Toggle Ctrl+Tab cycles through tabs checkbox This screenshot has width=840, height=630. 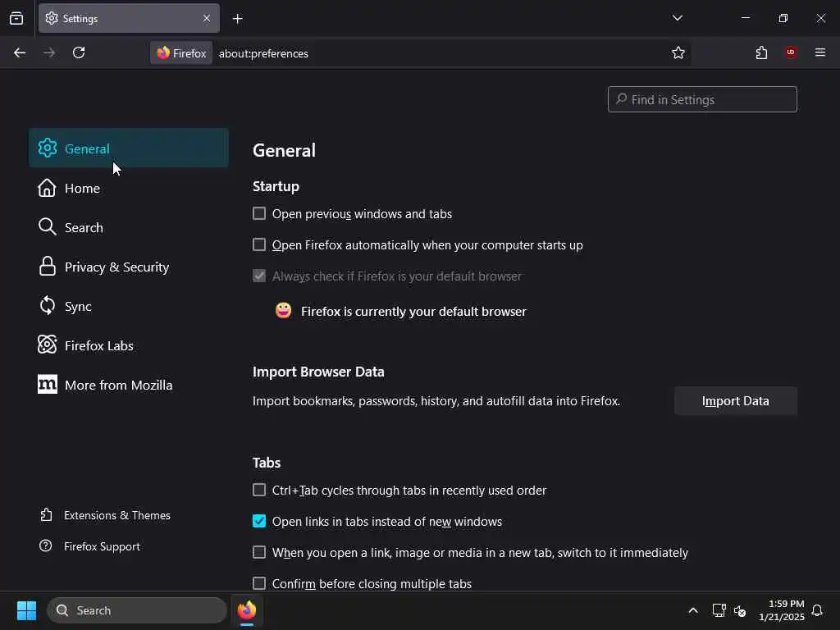click(x=259, y=491)
